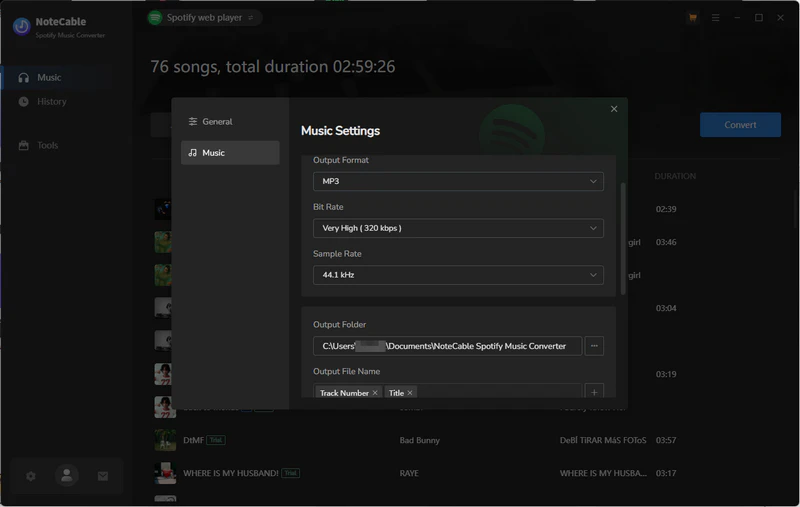Click the DTMF album art thumbnail
The image size is (800, 507).
[x=165, y=440]
